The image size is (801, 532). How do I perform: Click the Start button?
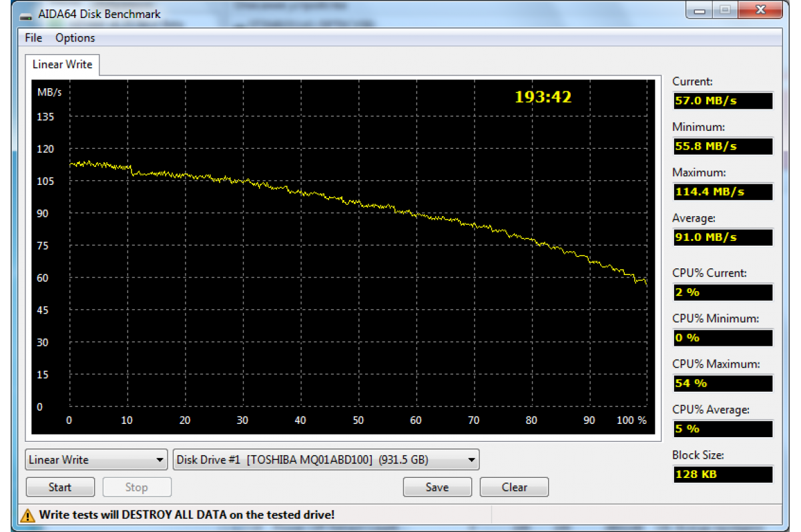[x=60, y=487]
